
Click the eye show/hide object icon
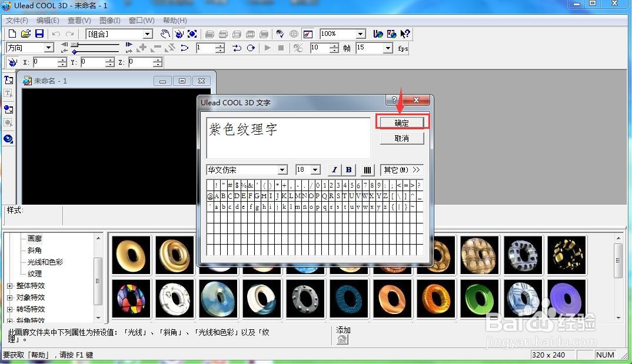(280, 34)
